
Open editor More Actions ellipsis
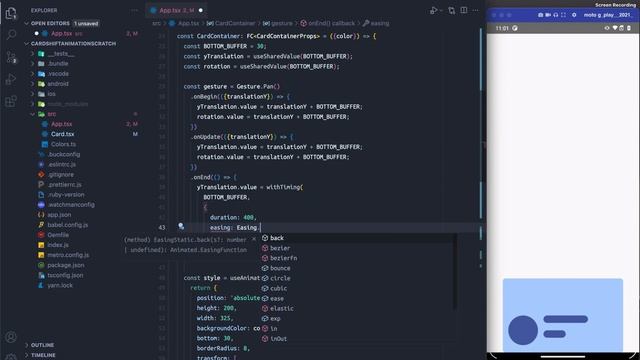[x=476, y=10]
